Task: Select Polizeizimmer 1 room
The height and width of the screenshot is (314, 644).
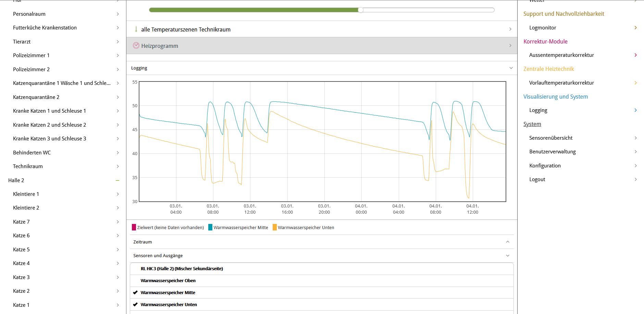Action: tap(31, 55)
